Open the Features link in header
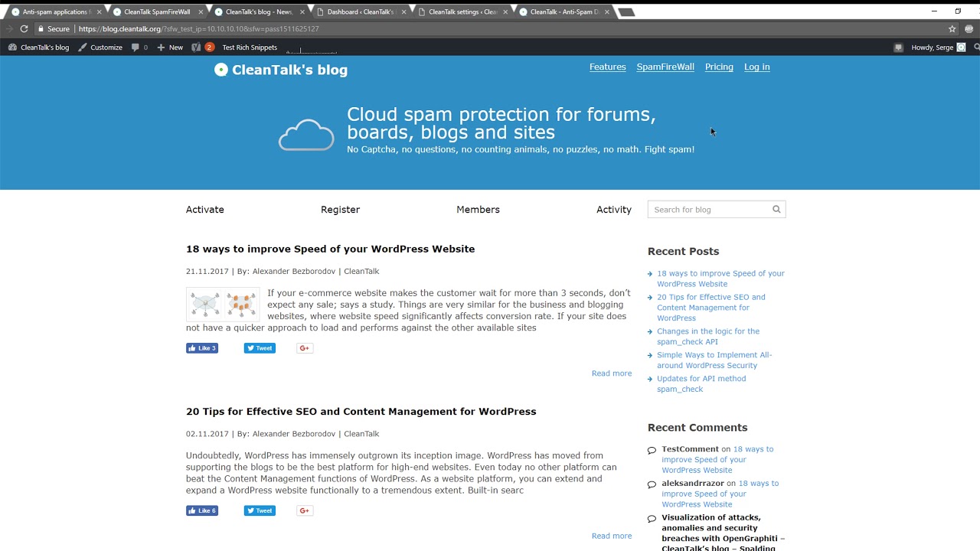980x551 pixels. click(x=608, y=67)
